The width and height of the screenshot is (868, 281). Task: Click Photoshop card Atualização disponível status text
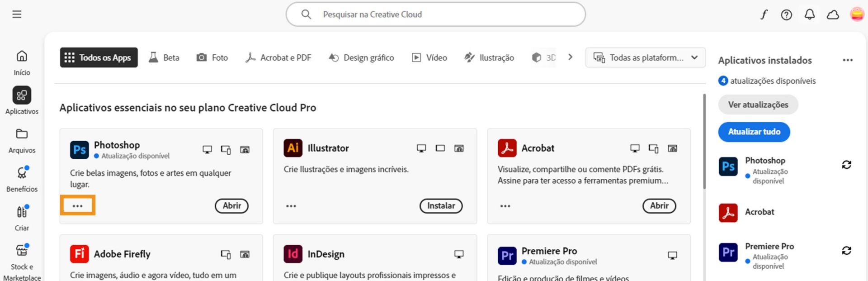(135, 156)
